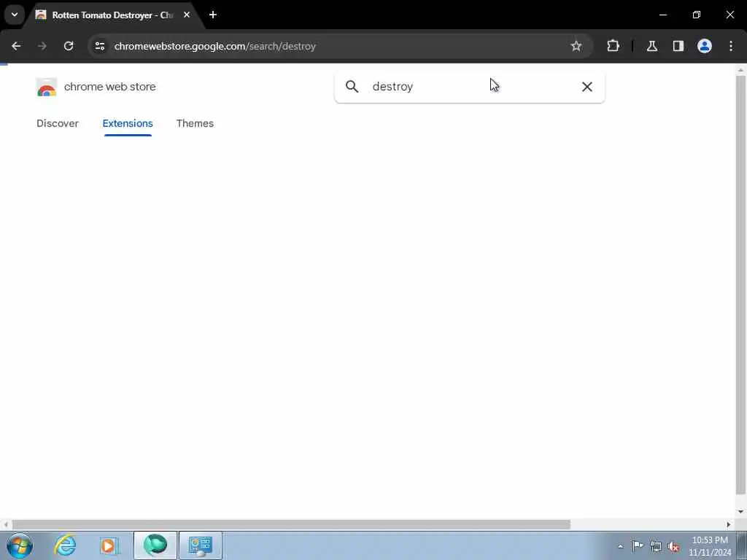The image size is (747, 560).
Task: Bookmark this page with the star icon
Action: tap(576, 46)
